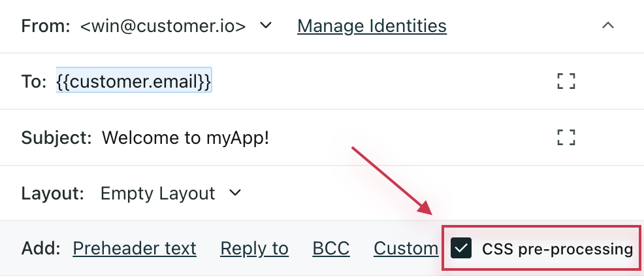
Task: Collapse the email header section chevron
Action: [607, 26]
